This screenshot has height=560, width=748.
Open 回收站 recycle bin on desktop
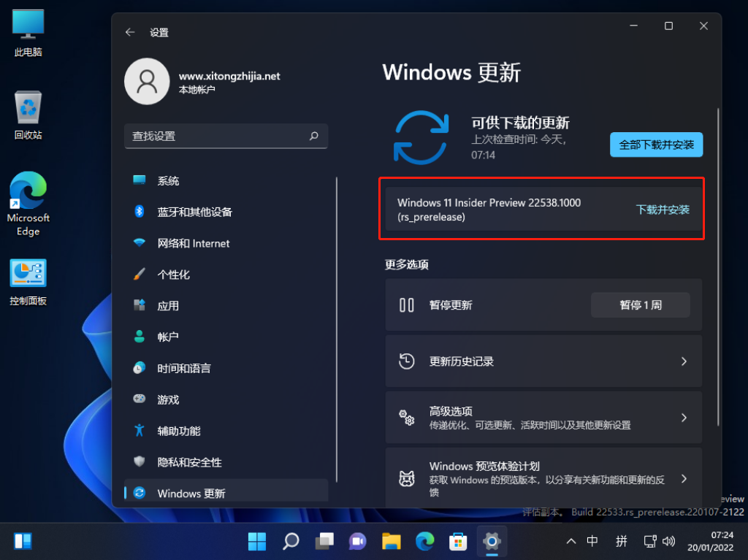(28, 115)
